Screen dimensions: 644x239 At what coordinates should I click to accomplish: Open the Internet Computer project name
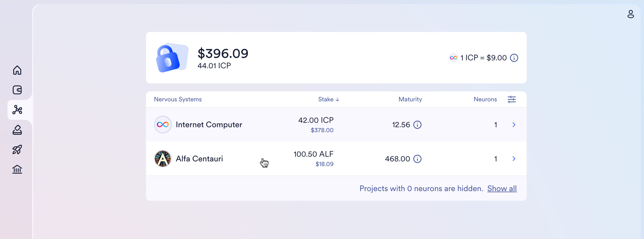[x=209, y=125]
